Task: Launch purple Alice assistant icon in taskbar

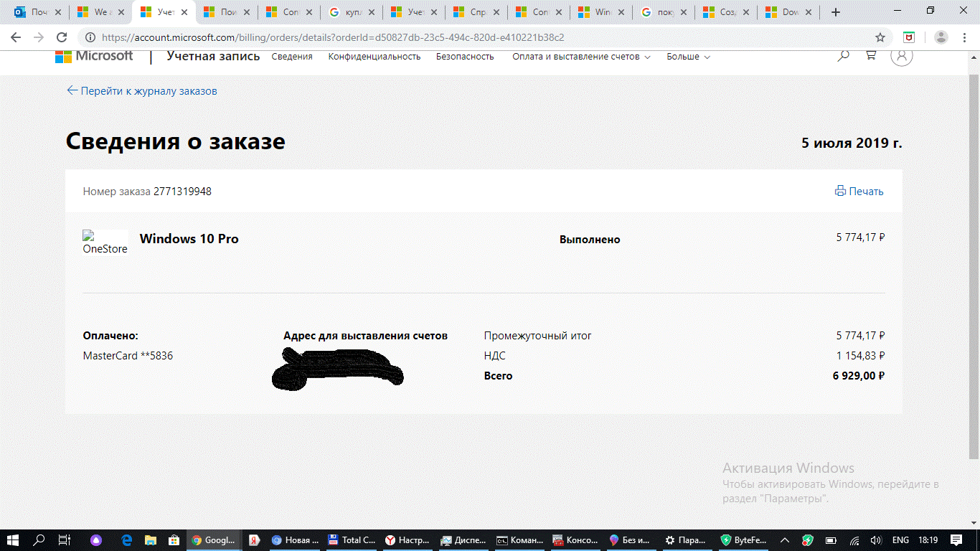Action: coord(96,540)
